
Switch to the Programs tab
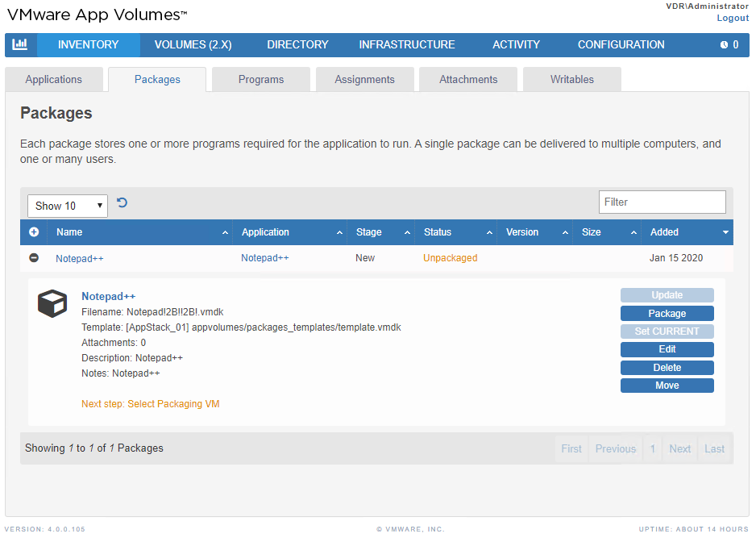click(261, 80)
